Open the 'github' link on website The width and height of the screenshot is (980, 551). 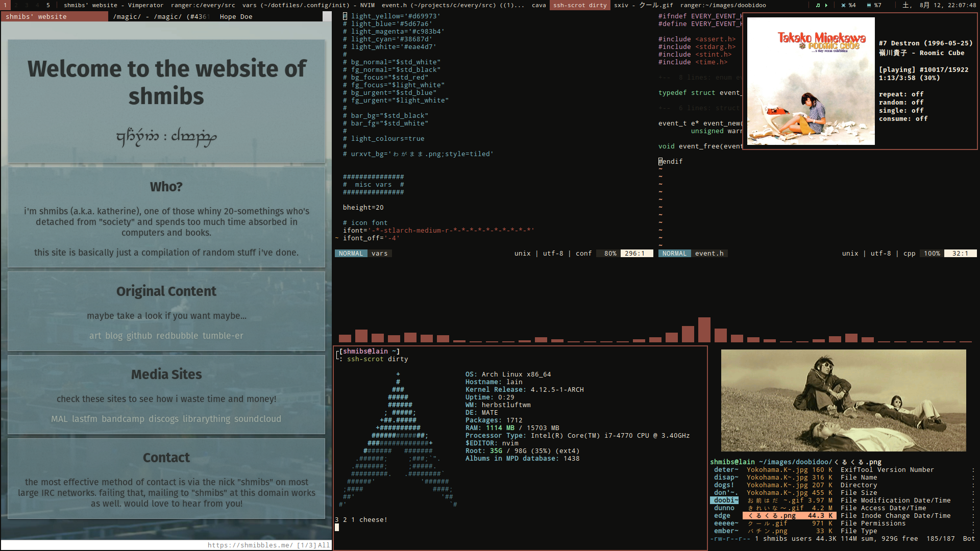[x=139, y=336]
